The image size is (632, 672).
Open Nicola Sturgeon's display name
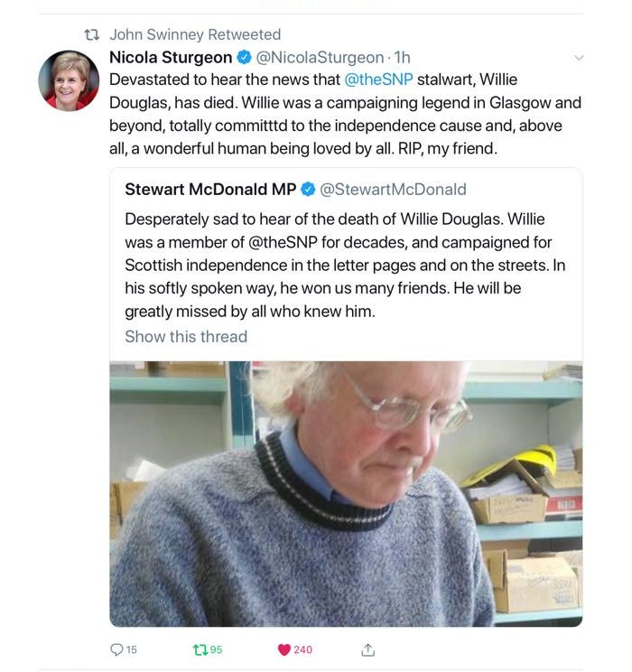tap(171, 58)
